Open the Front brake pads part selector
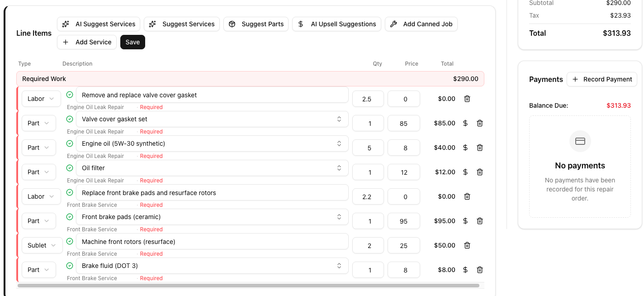This screenshot has height=296, width=644. click(212, 217)
